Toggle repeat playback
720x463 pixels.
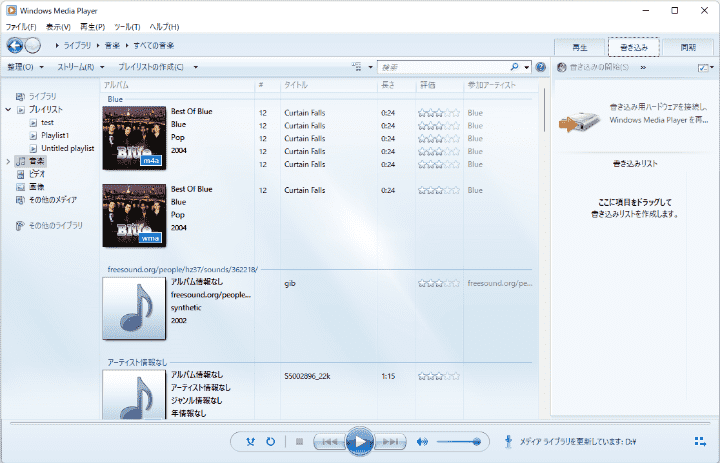tap(270, 442)
